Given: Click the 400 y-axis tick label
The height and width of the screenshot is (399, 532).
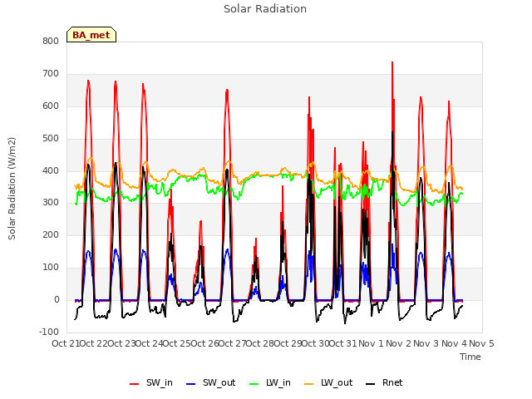Looking at the screenshot, I should pos(51,170).
